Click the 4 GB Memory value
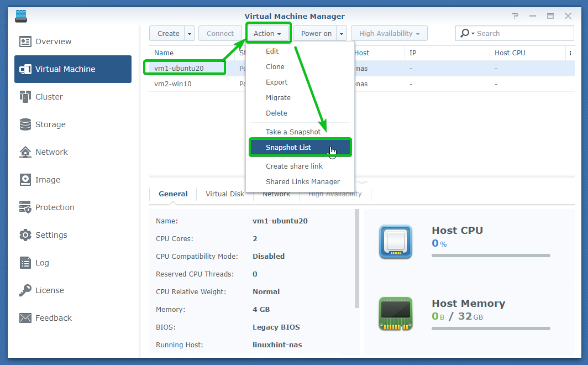 [x=261, y=310]
